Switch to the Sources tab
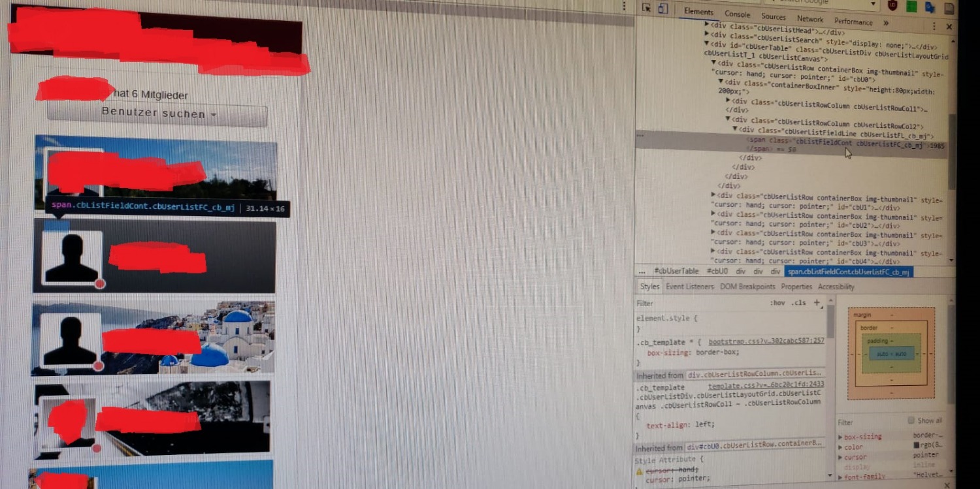The image size is (980, 489). (774, 16)
